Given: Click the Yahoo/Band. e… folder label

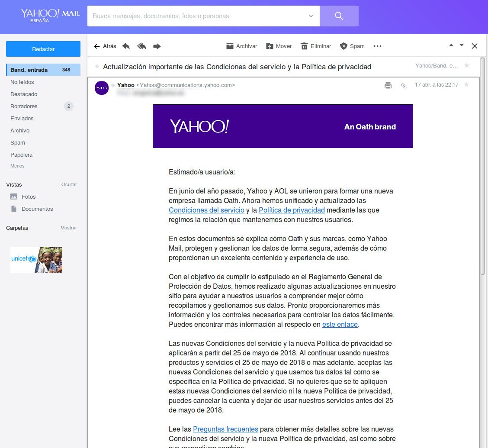Looking at the screenshot, I should 437,66.
